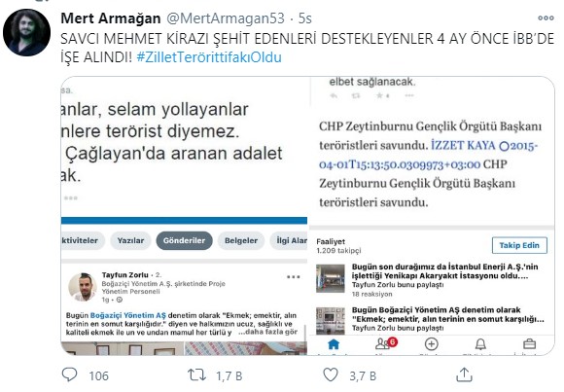Image resolution: width=564 pixels, height=392 pixels.
Task: Open network icon with red badge
Action: (x=385, y=343)
